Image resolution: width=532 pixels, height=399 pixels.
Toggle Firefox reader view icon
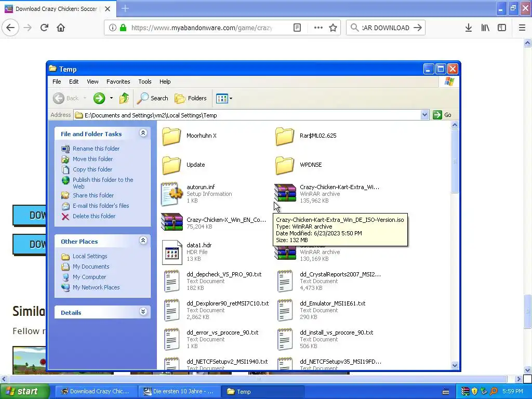pyautogui.click(x=297, y=28)
